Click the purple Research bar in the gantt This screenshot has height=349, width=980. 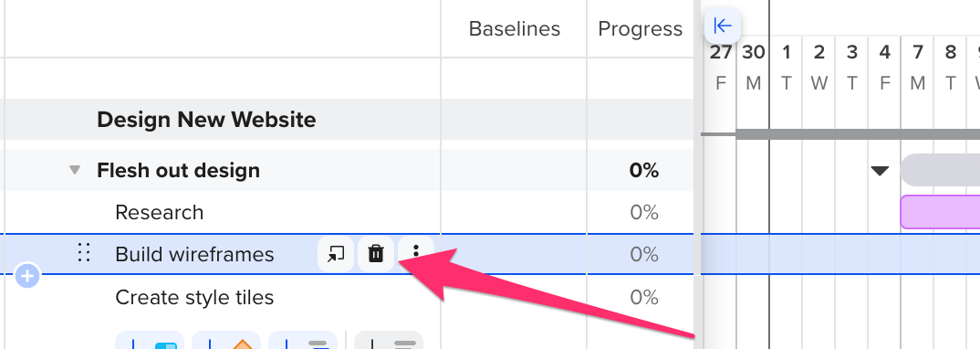pos(940,212)
